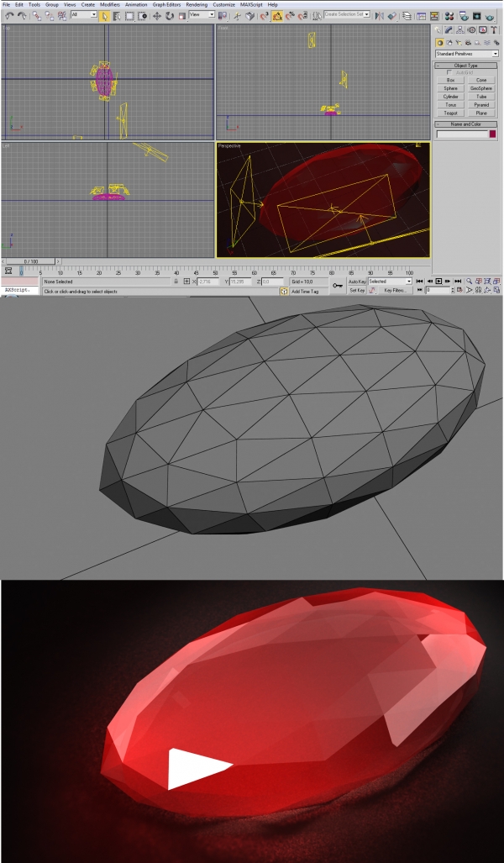Screen dimensions: 504x863
Task: Open the Standard Primitives dropdown
Action: click(466, 54)
